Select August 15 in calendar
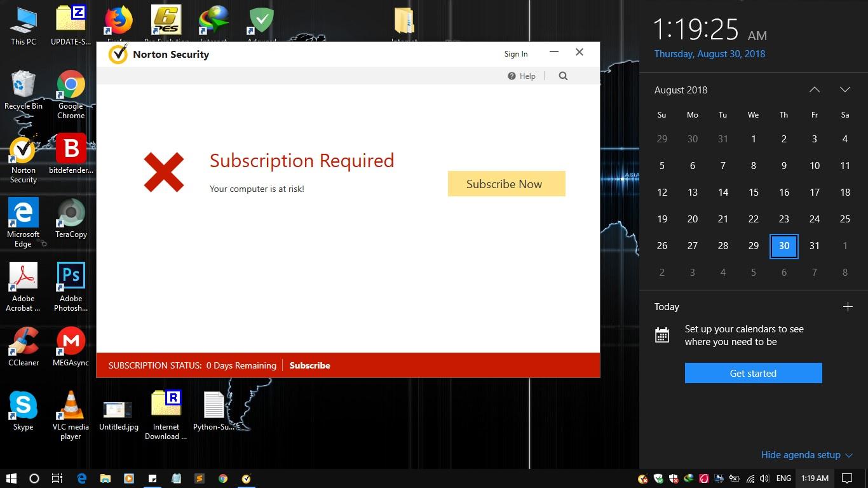This screenshot has width=868, height=488. coord(754,193)
